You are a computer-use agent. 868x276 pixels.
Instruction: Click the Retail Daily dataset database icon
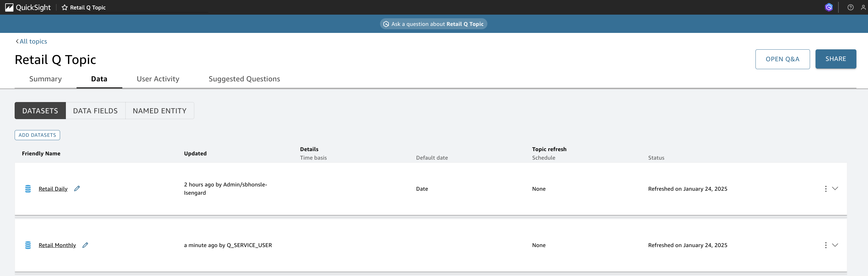[x=28, y=189]
